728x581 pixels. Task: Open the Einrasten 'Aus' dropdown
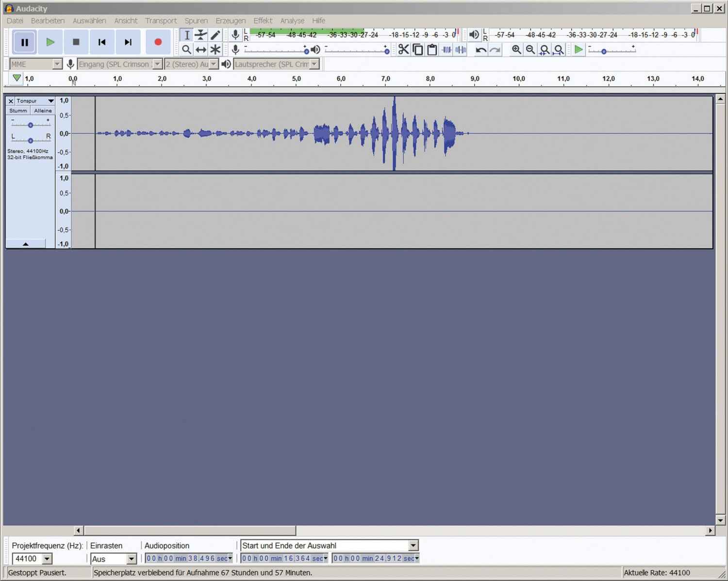(132, 559)
